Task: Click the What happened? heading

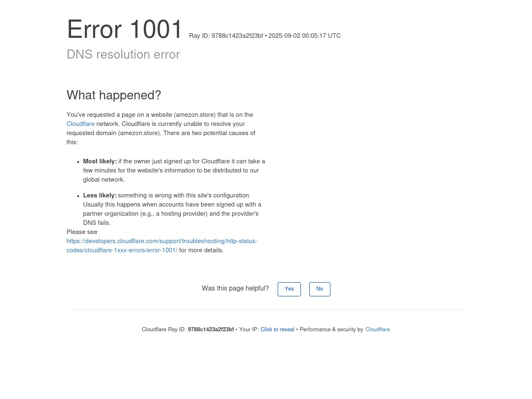Action: (114, 95)
